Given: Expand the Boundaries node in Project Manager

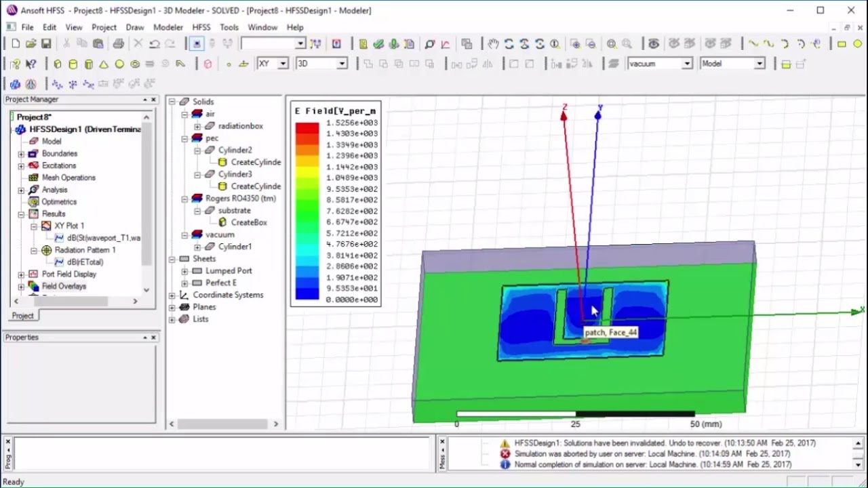Looking at the screenshot, I should click(21, 154).
